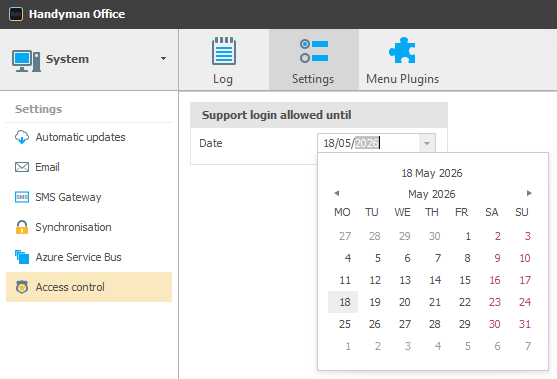The height and width of the screenshot is (379, 557).
Task: Choose 8 May in calendar
Action: (467, 258)
